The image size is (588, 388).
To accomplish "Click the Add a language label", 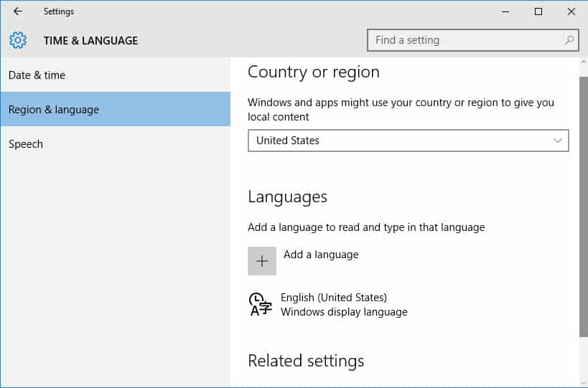I will point(321,255).
